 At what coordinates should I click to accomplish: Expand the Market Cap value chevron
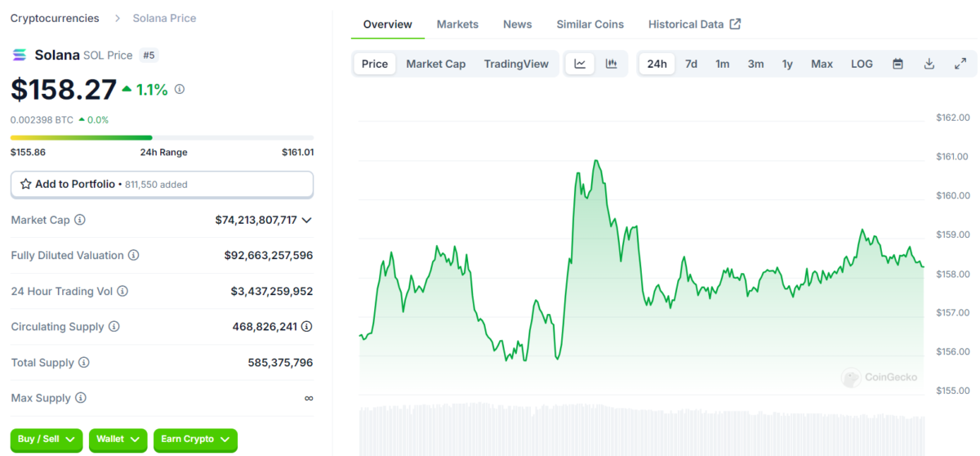[307, 221]
